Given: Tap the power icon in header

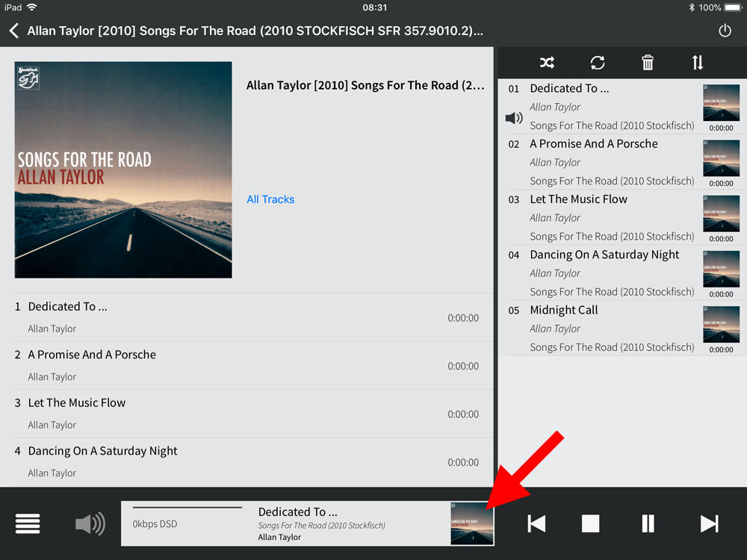Looking at the screenshot, I should (x=724, y=31).
